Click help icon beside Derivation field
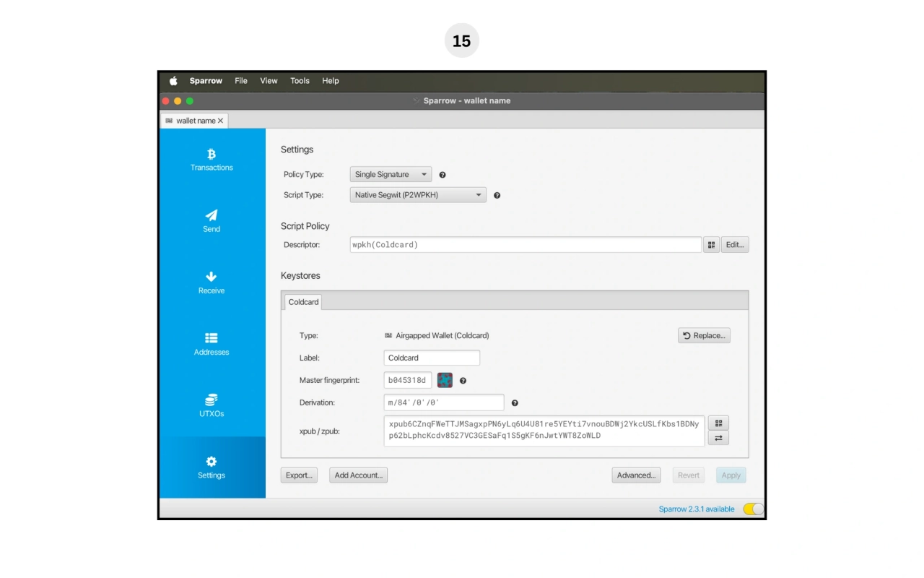Image resolution: width=924 pixels, height=578 pixels. pyautogui.click(x=515, y=403)
